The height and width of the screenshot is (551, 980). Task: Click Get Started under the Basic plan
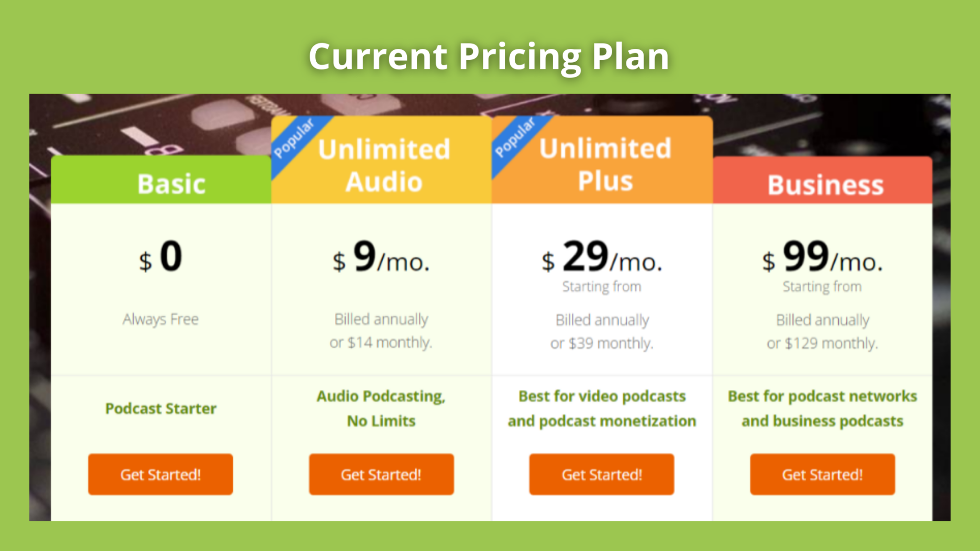[x=160, y=474]
